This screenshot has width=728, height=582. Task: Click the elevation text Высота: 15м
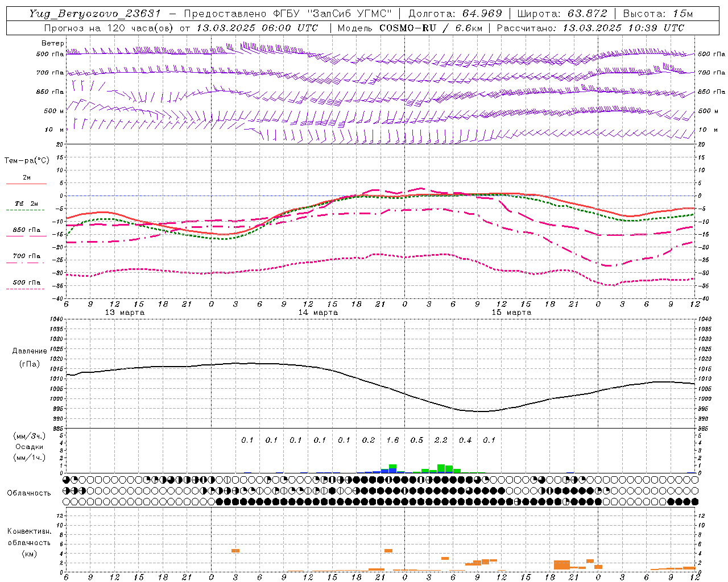point(658,14)
